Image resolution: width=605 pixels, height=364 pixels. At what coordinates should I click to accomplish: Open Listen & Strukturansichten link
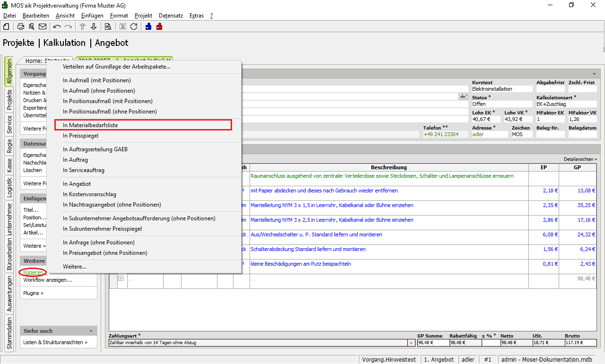55,342
